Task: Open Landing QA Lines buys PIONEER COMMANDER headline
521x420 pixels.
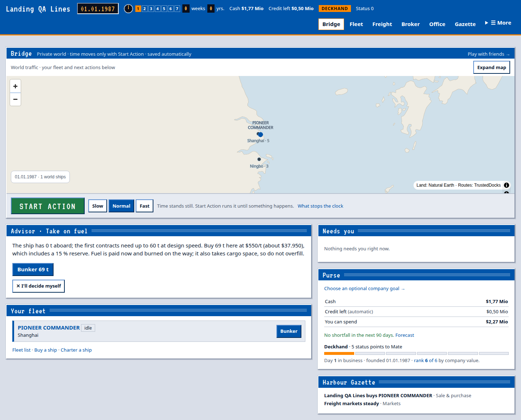Action: click(x=378, y=396)
